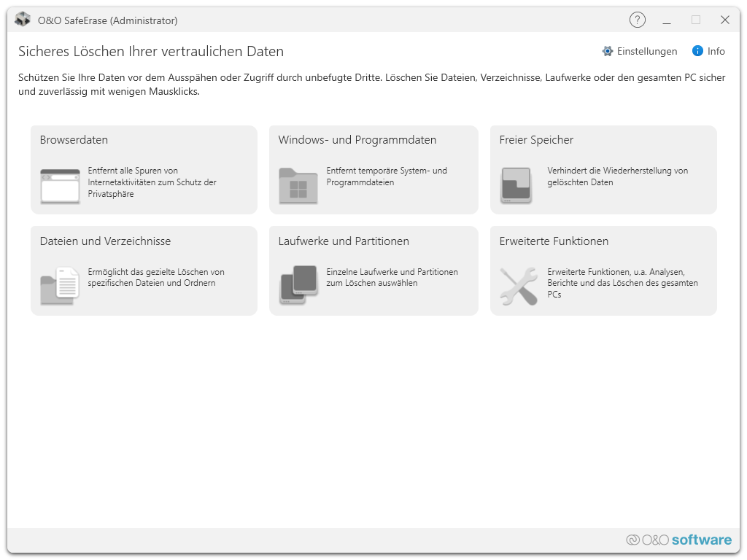This screenshot has height=560, width=747.
Task: Minimize the SafeErase window
Action: [667, 20]
